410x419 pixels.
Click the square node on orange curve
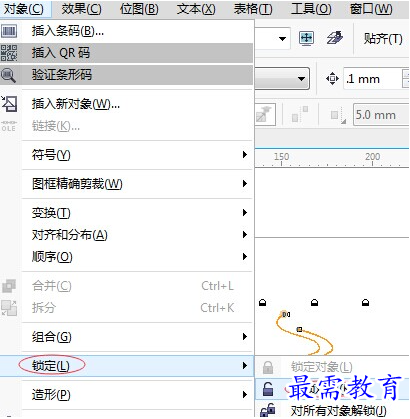(299, 329)
